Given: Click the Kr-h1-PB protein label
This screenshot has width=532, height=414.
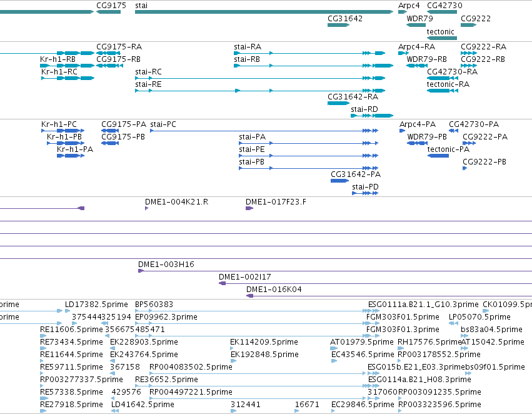Looking at the screenshot, I should pos(64,137).
